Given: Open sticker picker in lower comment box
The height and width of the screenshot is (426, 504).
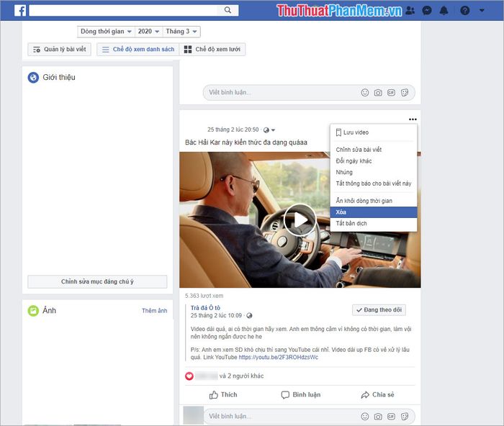Looking at the screenshot, I should coord(405,417).
